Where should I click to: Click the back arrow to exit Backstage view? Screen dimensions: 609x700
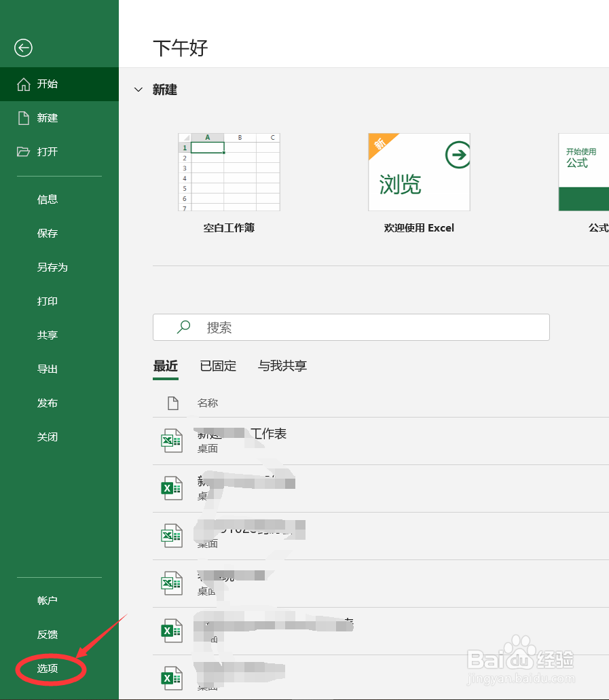(x=22, y=48)
